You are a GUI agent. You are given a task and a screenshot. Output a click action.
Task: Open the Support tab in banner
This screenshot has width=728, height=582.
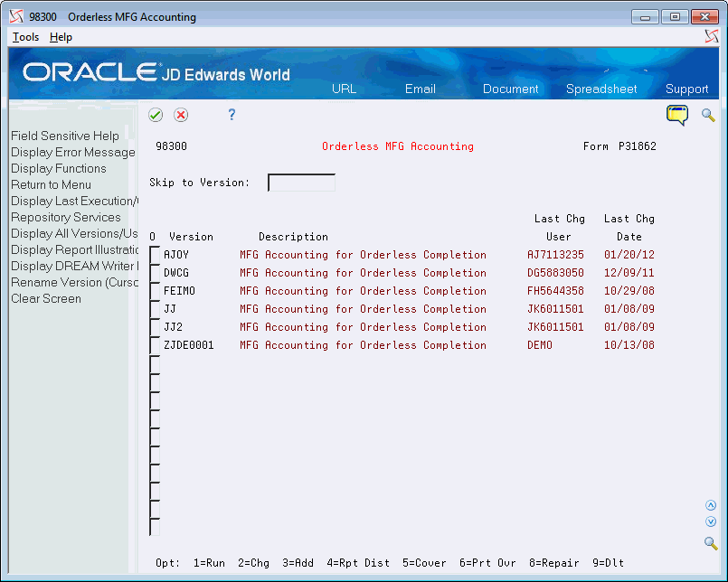[x=686, y=89]
